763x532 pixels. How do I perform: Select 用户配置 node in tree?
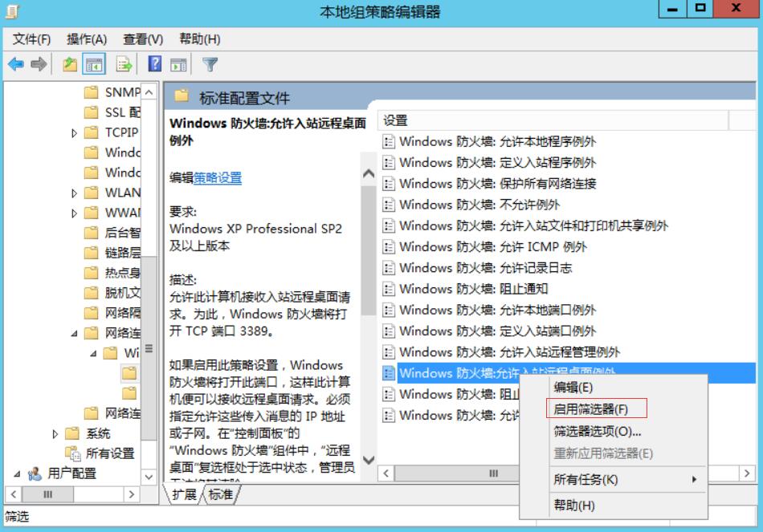62,473
